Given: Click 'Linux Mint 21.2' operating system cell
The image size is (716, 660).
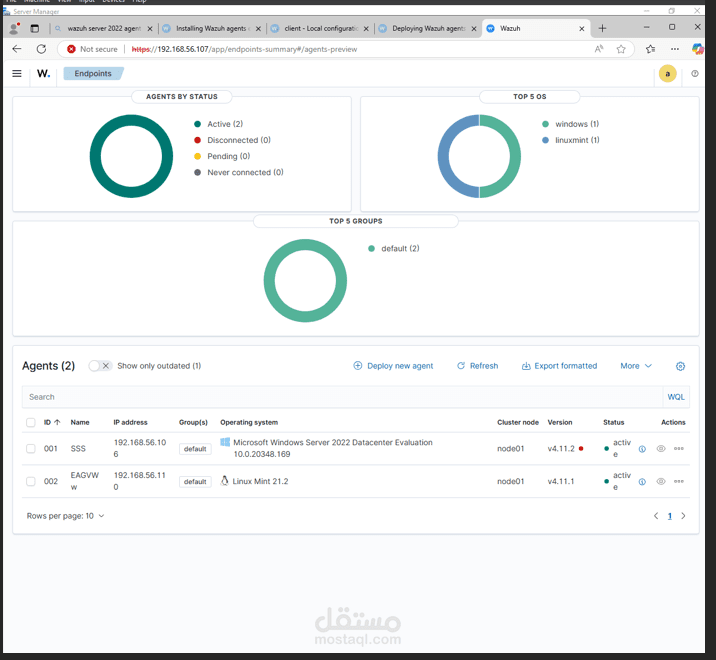Looking at the screenshot, I should 260,481.
